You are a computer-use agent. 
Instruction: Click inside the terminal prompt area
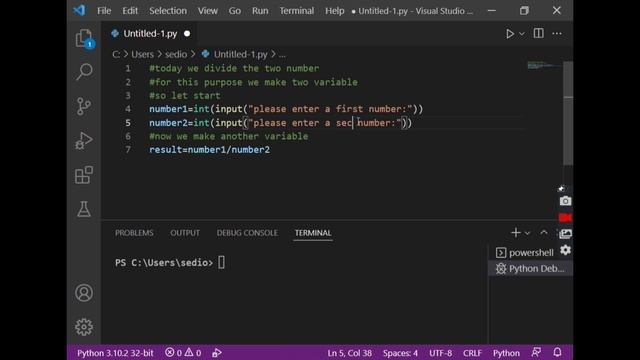pyautogui.click(x=294, y=294)
